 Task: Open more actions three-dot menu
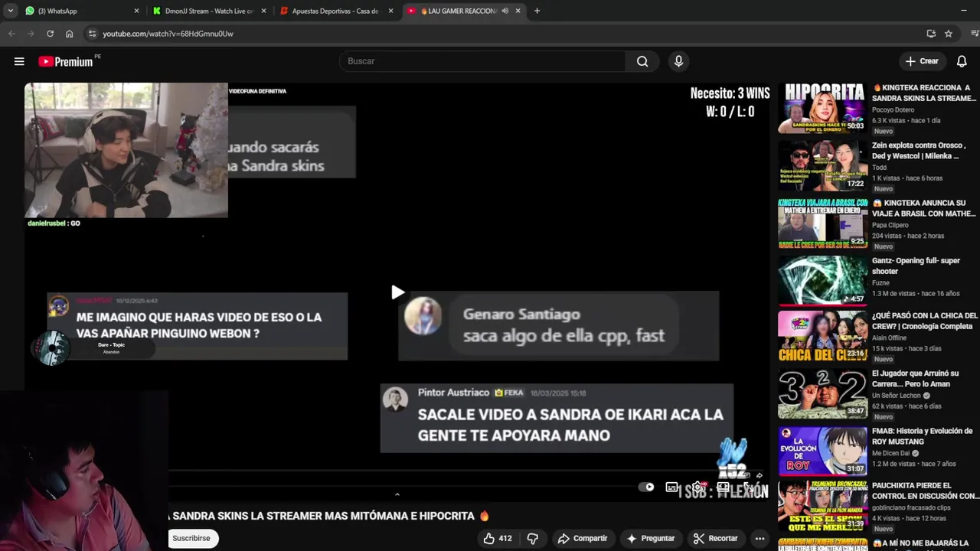pyautogui.click(x=759, y=538)
